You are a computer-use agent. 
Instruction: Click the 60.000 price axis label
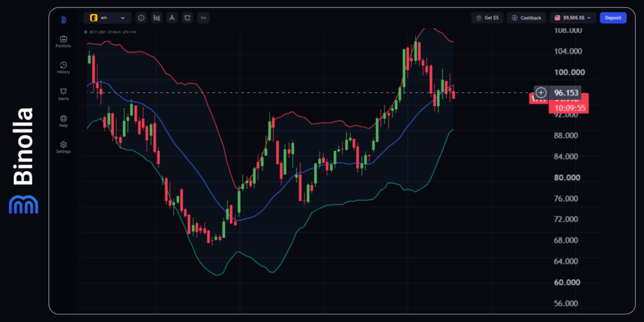(569, 282)
